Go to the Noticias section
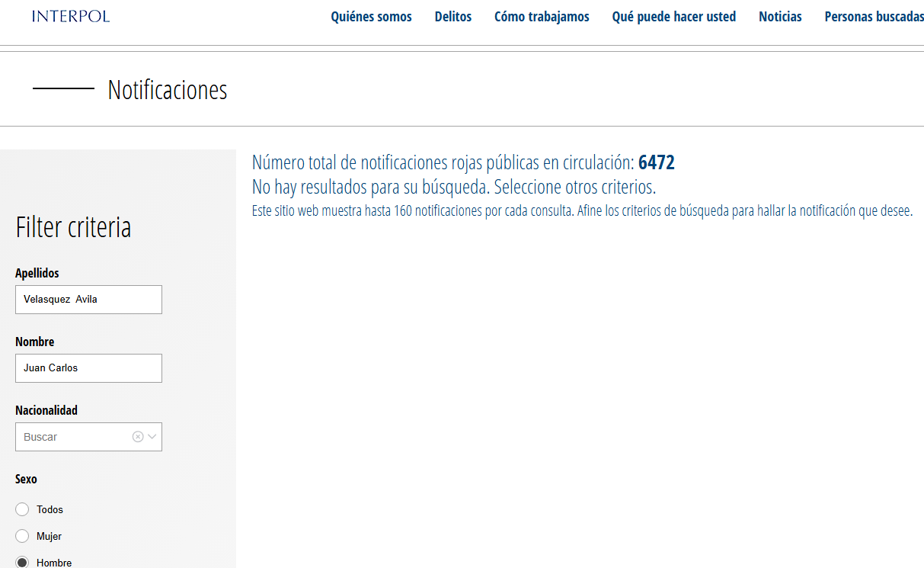 tap(780, 17)
